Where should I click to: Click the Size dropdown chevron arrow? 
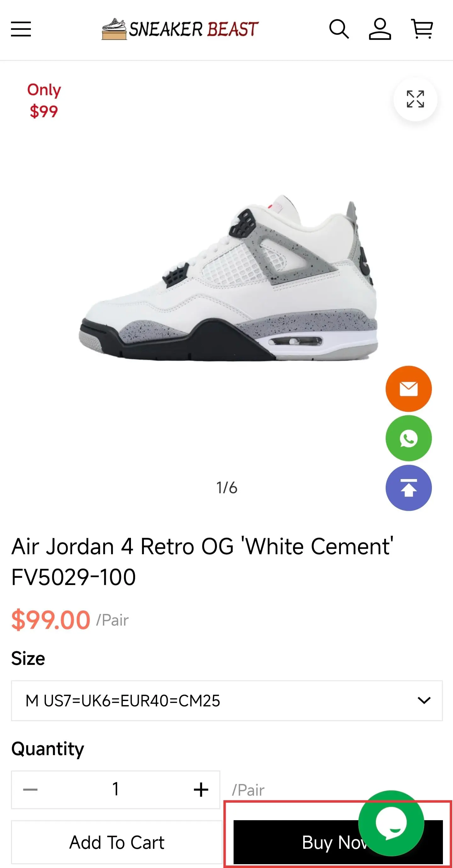point(424,701)
